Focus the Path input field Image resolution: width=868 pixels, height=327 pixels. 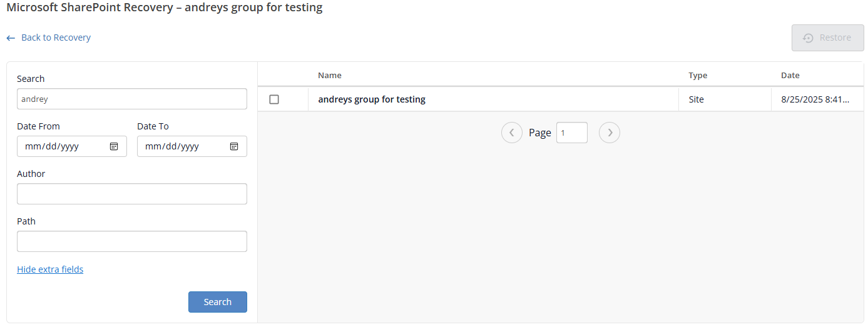coord(131,241)
